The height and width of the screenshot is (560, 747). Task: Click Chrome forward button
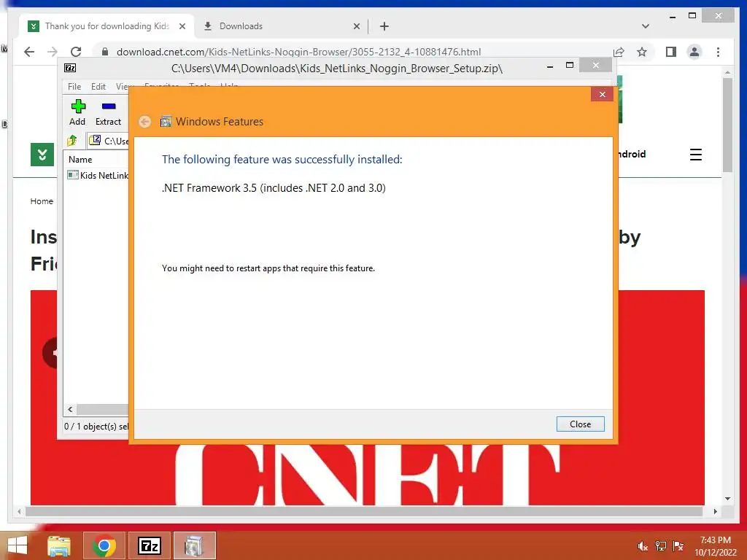53,52
